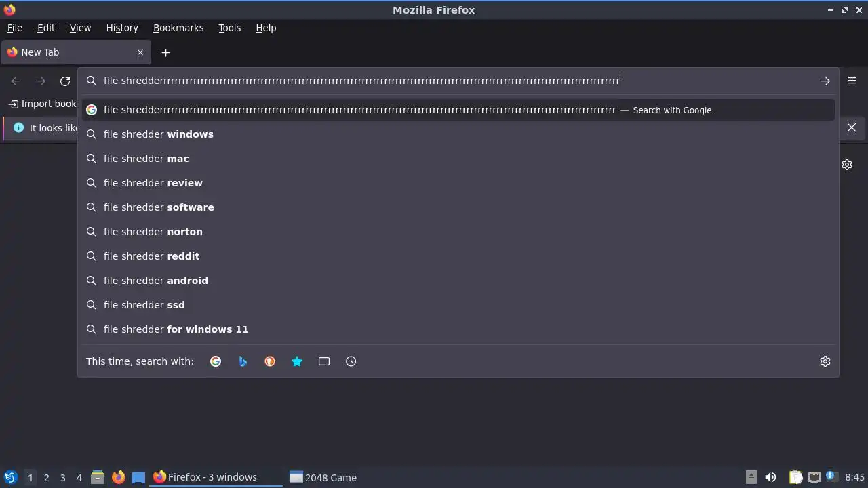The width and height of the screenshot is (868, 488).
Task: Search open tabs using the tabs icon
Action: coord(324,361)
